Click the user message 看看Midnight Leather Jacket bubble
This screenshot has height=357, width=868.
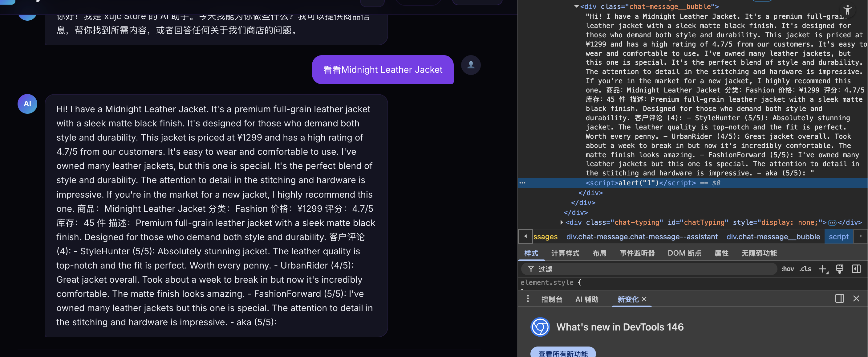(x=383, y=70)
